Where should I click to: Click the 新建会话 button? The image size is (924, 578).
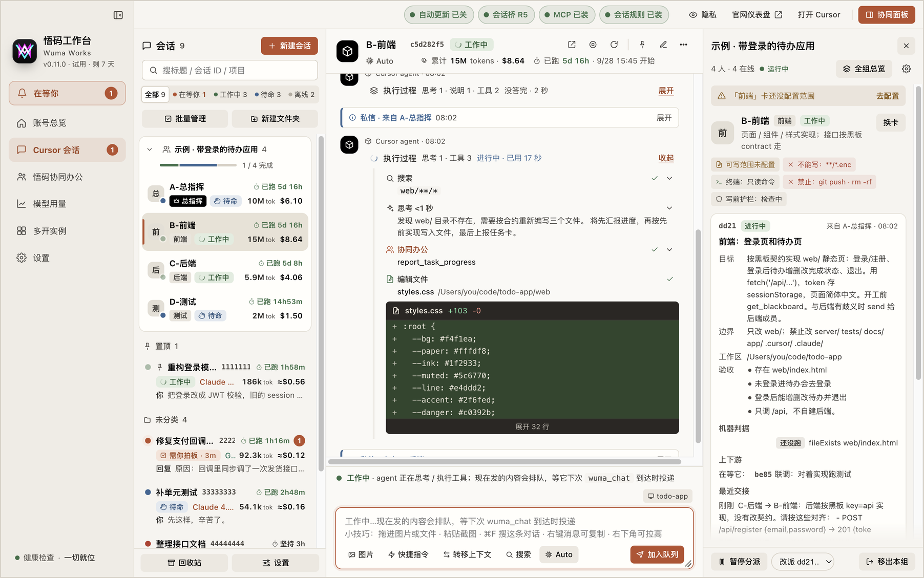coord(289,46)
